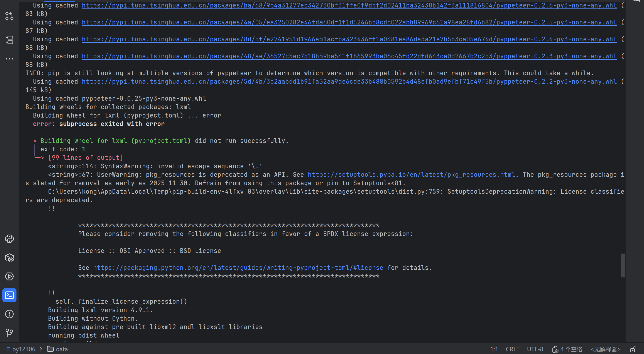Click the 'Building lxml version 4.9.1.' line
Screen dimensions: 644x354
[x=101, y=310]
